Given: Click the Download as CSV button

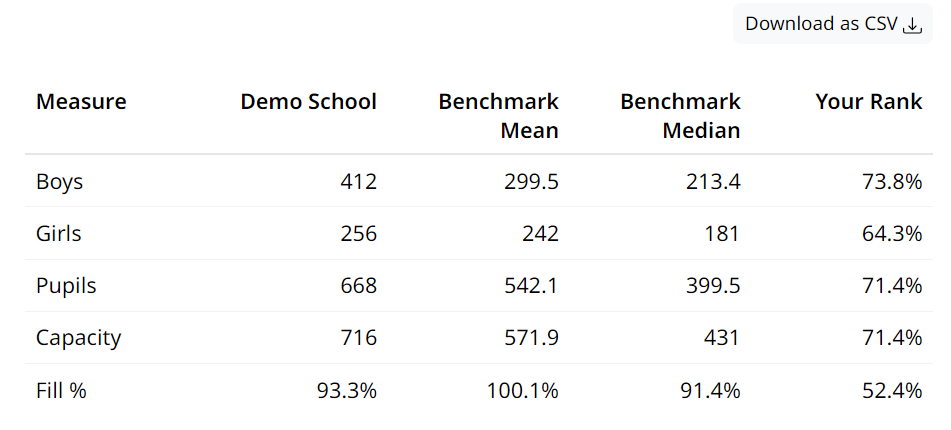Looking at the screenshot, I should tap(832, 24).
